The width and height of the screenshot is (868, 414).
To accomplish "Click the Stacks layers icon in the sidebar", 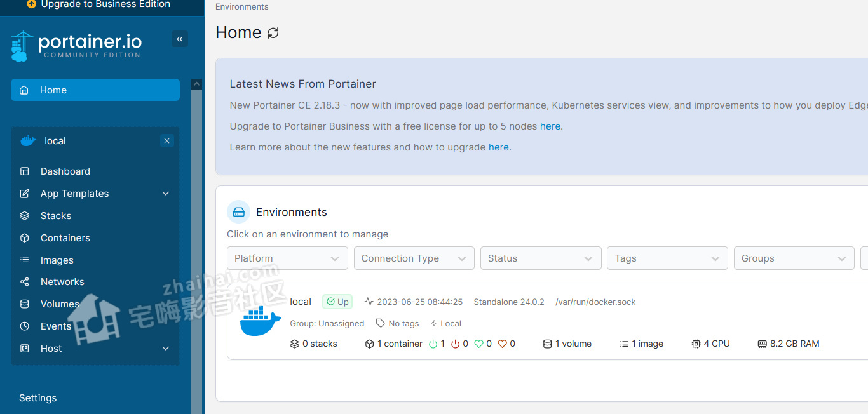I will click(x=25, y=216).
